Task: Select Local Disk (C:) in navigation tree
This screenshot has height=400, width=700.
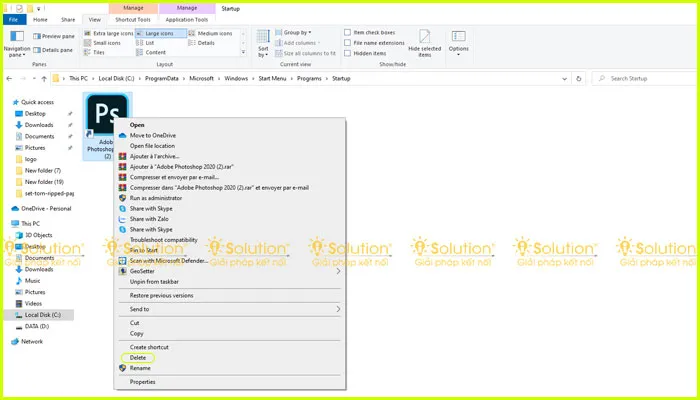Action: [43, 315]
